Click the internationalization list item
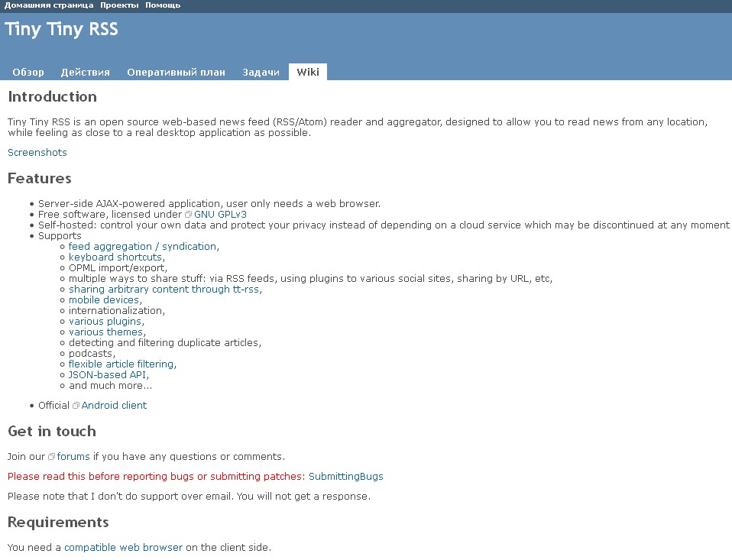 [117, 311]
